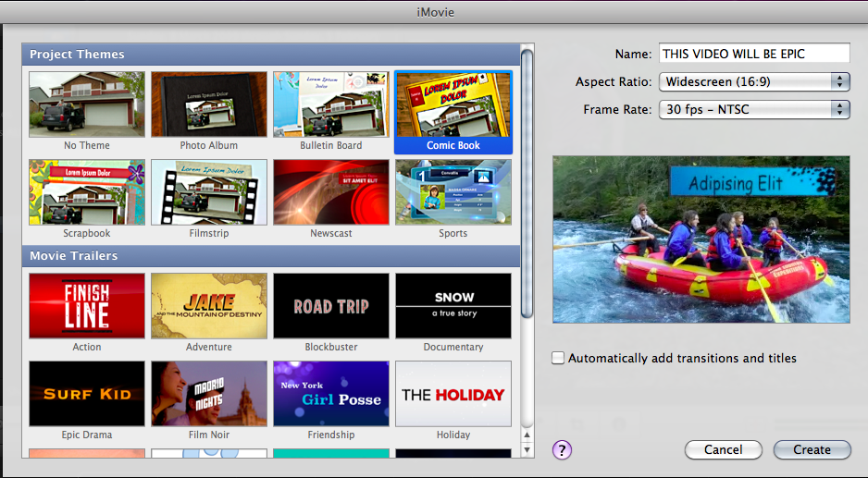Cancel the new project dialog
The image size is (868, 478).
click(x=723, y=449)
